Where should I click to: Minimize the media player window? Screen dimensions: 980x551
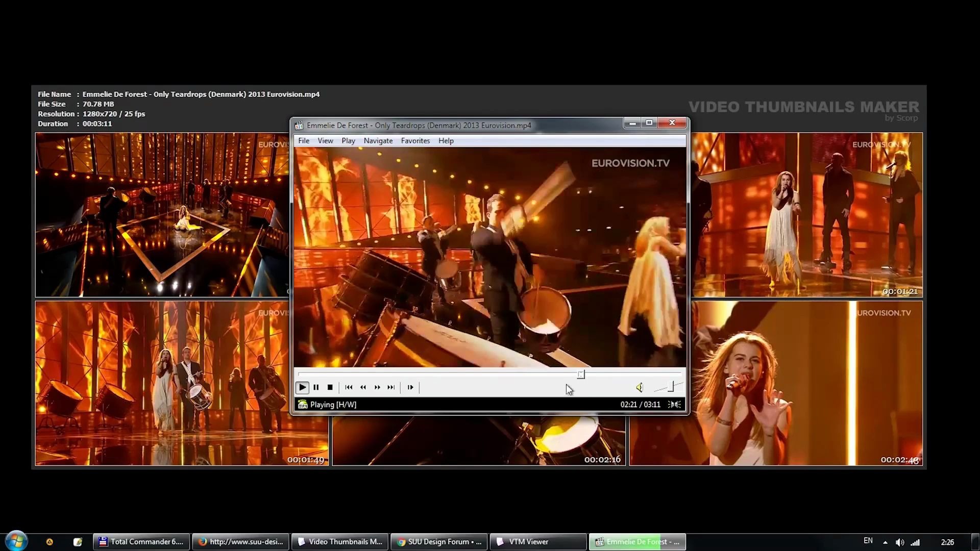(632, 123)
